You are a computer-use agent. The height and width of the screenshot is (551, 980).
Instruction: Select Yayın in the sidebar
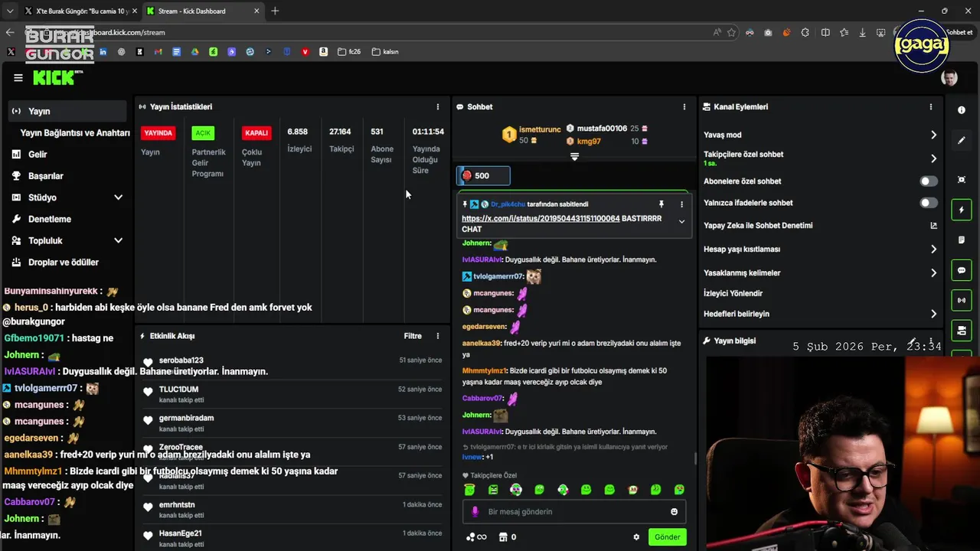(x=67, y=111)
